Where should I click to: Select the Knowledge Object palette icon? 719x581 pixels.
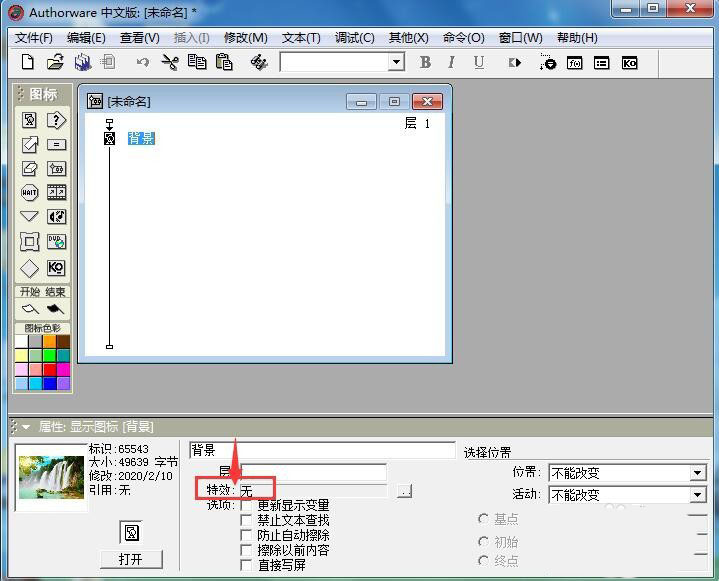(x=56, y=268)
